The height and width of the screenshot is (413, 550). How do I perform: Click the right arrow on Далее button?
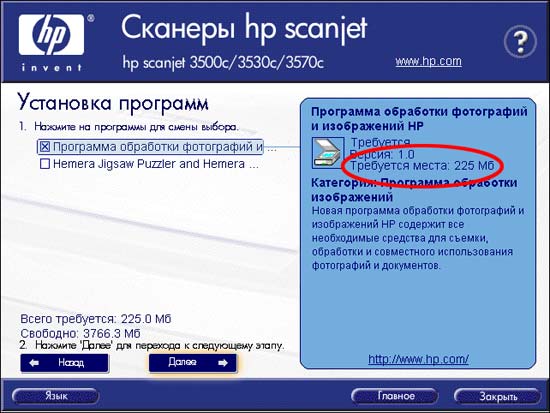click(223, 362)
